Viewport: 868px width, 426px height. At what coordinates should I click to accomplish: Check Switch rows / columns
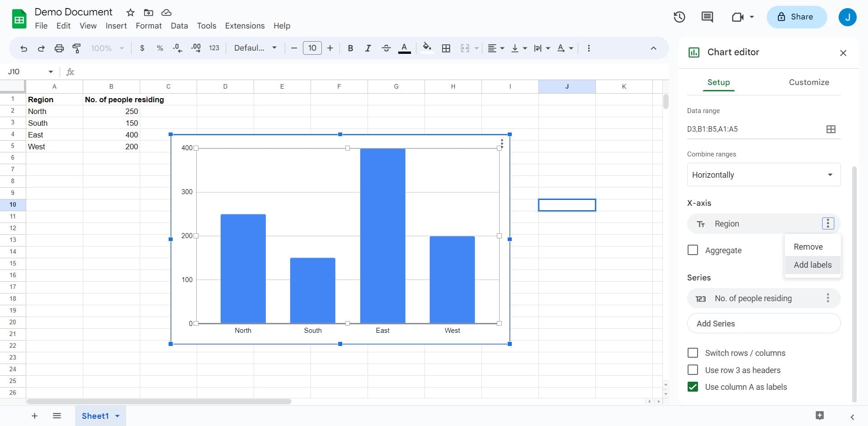pyautogui.click(x=693, y=353)
